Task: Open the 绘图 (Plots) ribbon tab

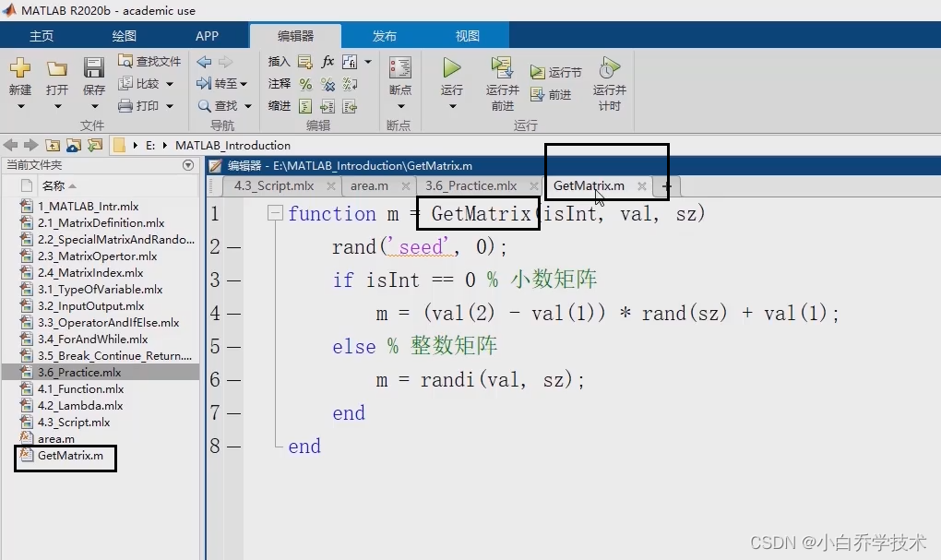Action: 124,36
